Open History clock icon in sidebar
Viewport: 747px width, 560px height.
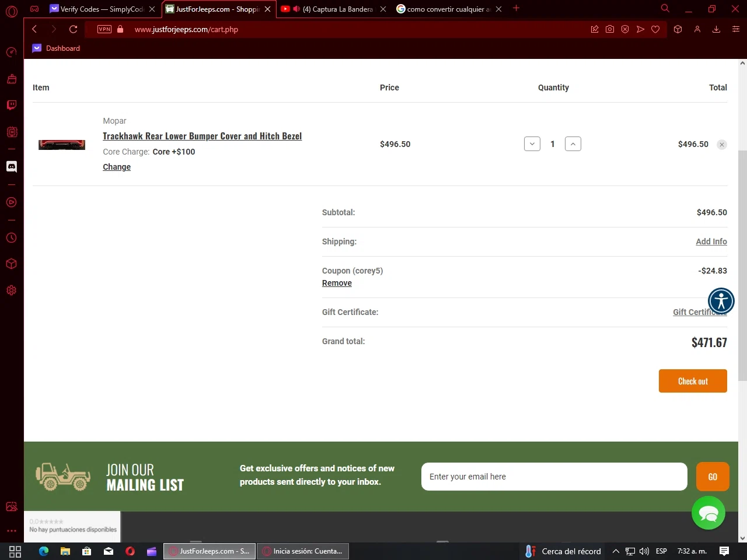pyautogui.click(x=11, y=238)
